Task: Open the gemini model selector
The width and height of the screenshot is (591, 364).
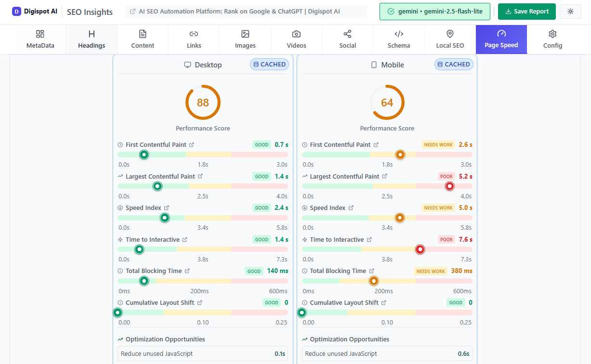Action: [434, 12]
